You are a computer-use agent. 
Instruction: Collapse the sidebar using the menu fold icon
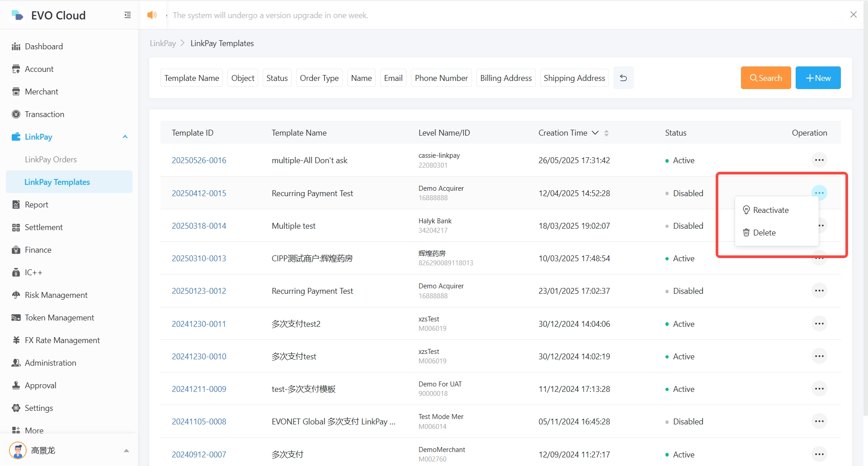pyautogui.click(x=127, y=15)
